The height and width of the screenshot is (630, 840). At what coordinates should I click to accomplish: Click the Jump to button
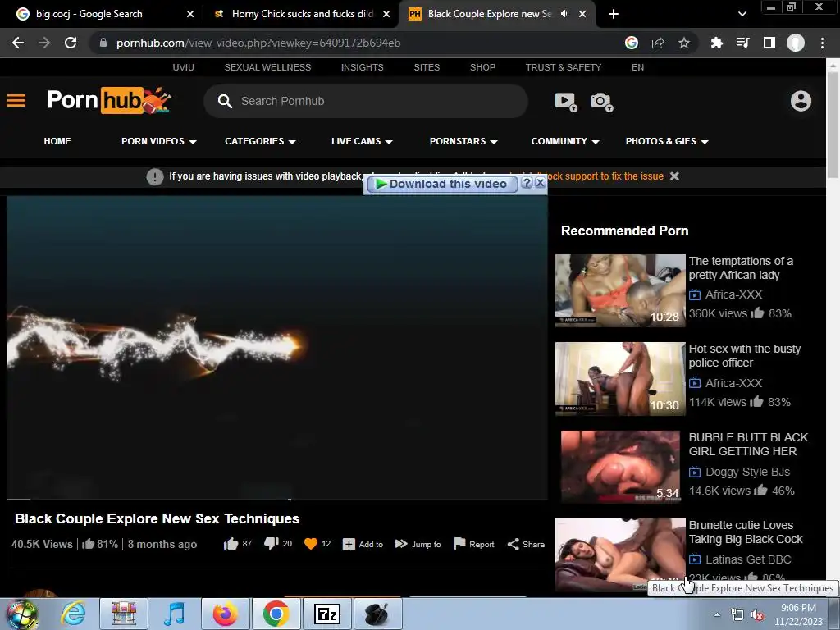point(418,545)
